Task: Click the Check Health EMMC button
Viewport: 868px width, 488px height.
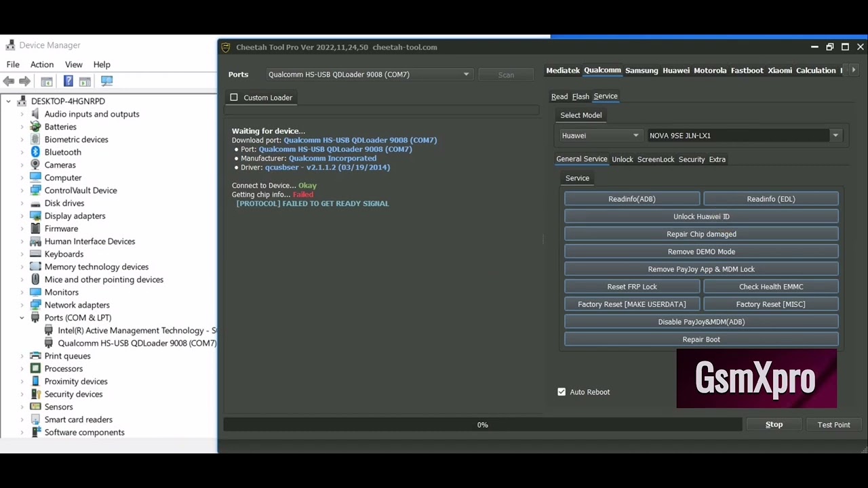Action: pos(771,287)
